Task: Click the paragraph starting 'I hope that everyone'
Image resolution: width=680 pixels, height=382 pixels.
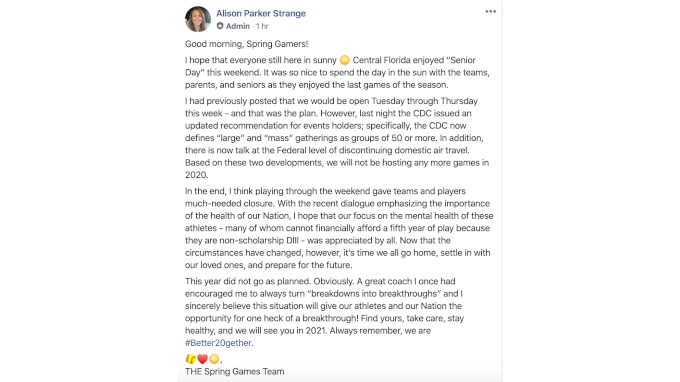Action: pos(337,72)
